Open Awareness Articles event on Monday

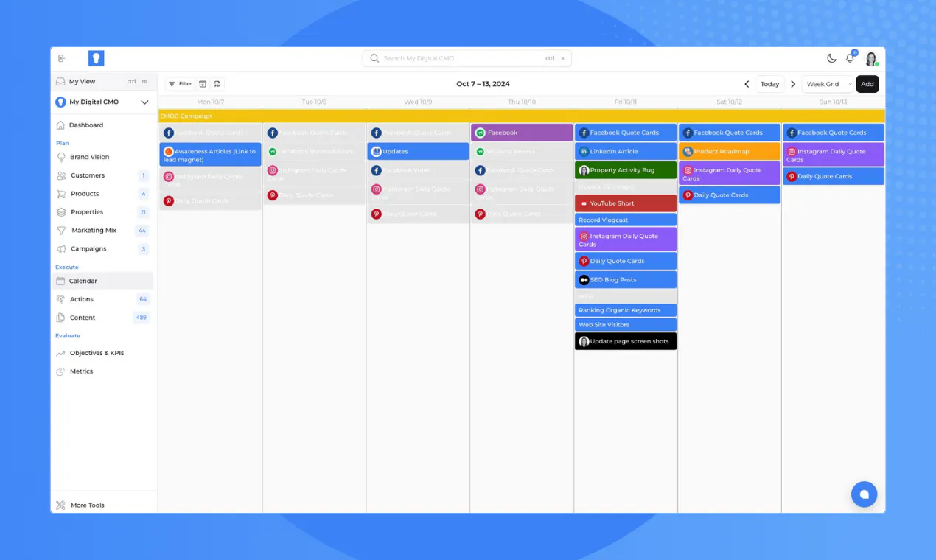coord(211,155)
